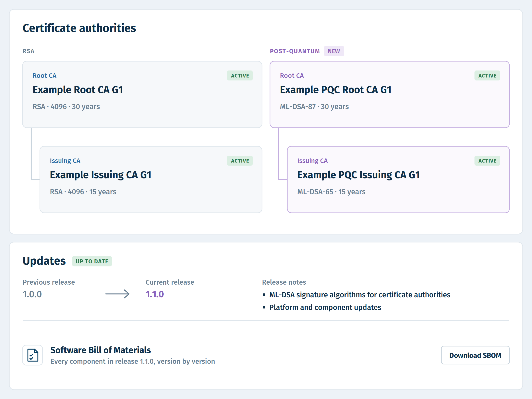Click the Software Bill of Materials title
Viewport: 532px width, 399px height.
[101, 350]
